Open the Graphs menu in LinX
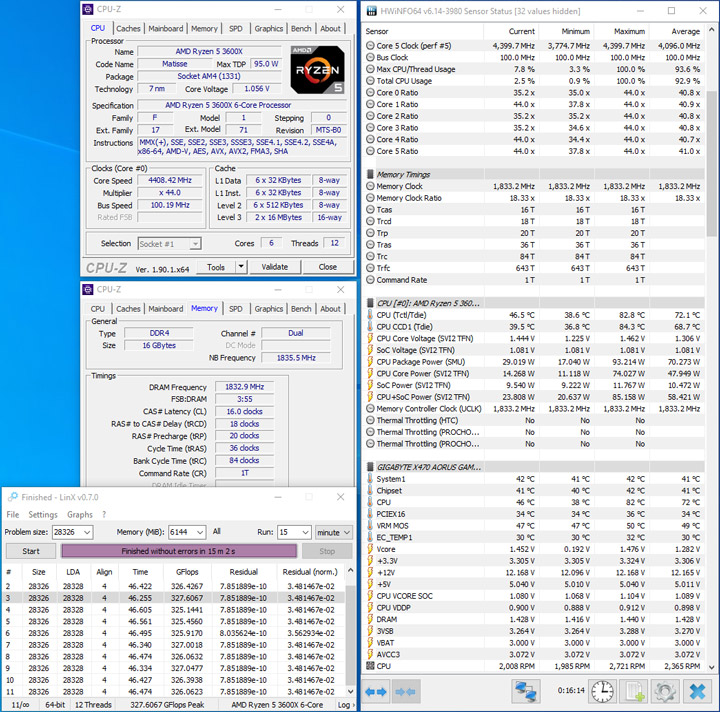Viewport: 720px width, 712px height. 80,515
